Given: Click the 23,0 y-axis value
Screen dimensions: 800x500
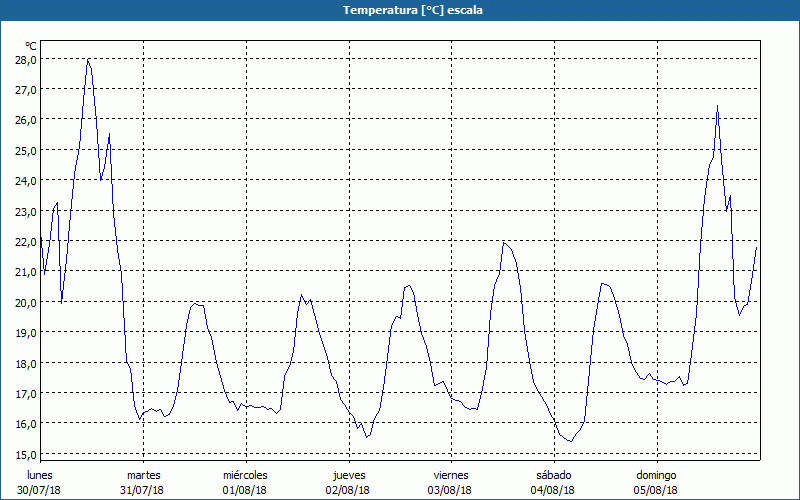Looking at the screenshot, I should (x=26, y=211).
